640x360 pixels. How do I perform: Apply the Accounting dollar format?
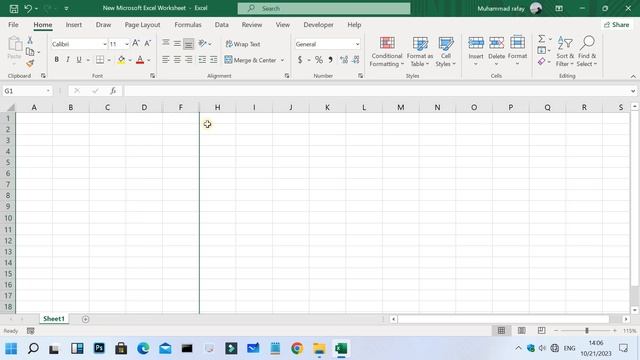pyautogui.click(x=300, y=60)
